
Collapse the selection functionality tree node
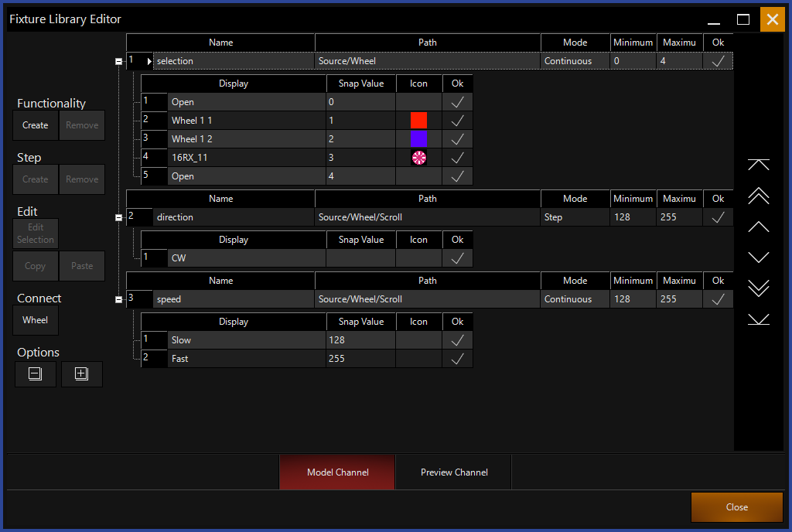pyautogui.click(x=118, y=61)
